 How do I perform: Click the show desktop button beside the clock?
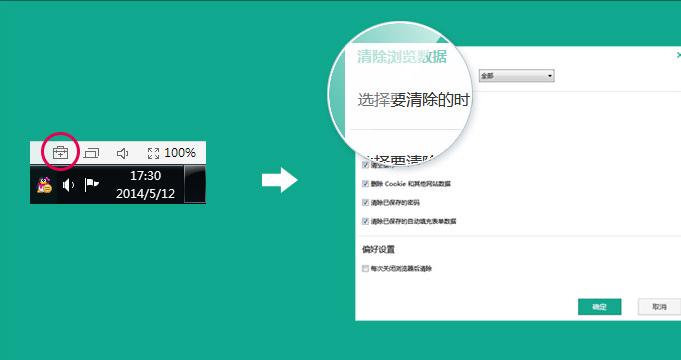pyautogui.click(x=195, y=184)
